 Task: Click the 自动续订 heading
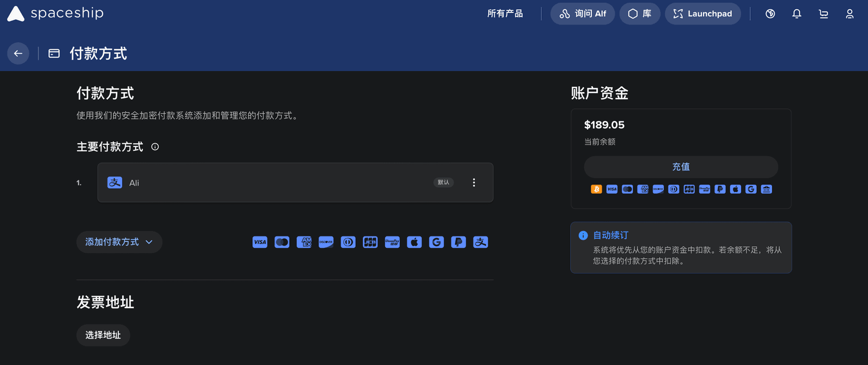point(611,235)
